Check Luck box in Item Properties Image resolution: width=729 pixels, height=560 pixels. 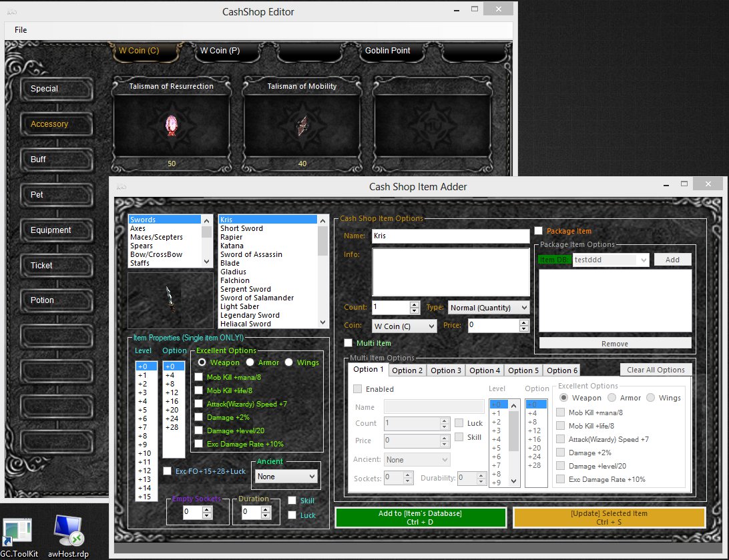[292, 515]
